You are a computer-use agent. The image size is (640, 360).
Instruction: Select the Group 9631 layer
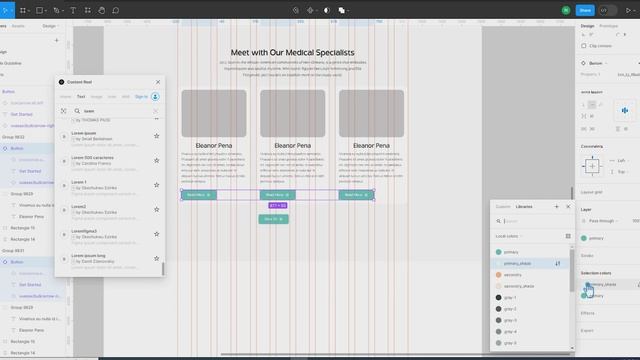13,251
